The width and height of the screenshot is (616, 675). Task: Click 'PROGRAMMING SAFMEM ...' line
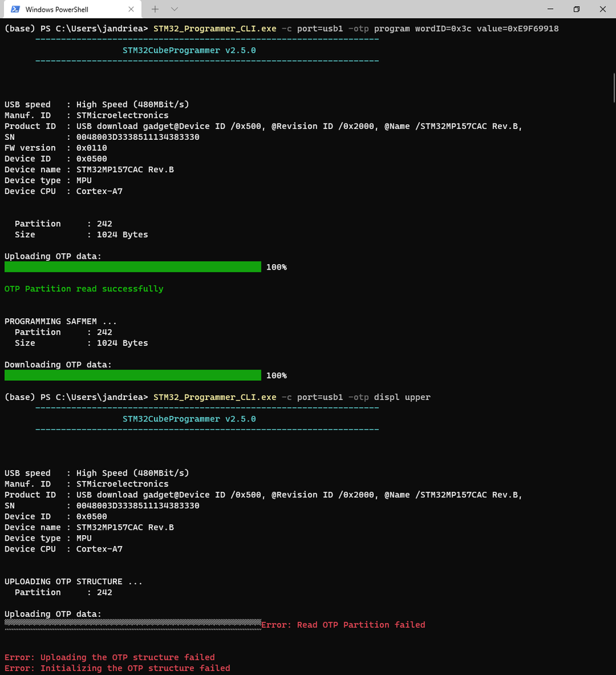click(60, 321)
